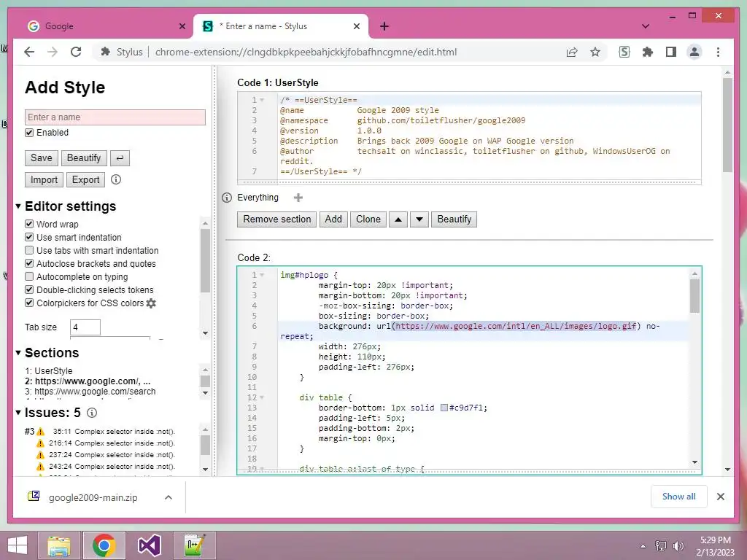This screenshot has width=747, height=560.
Task: Click the Stylus extension icon in toolbar
Action: point(624,52)
